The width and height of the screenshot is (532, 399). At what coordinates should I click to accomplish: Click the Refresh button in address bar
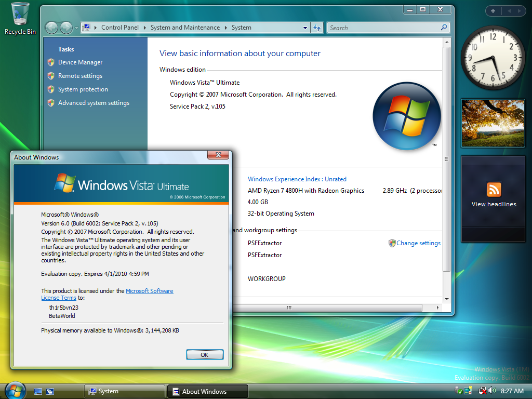pyautogui.click(x=317, y=28)
